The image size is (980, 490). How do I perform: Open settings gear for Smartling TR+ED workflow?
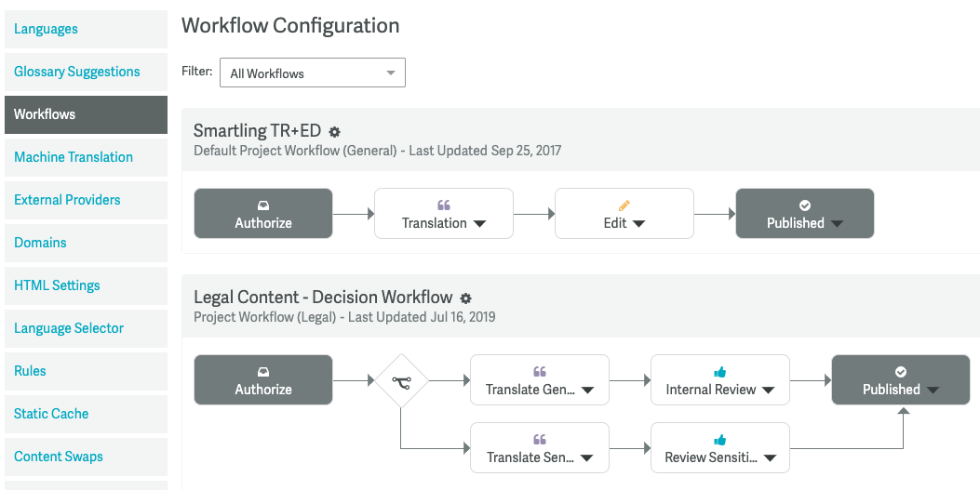pos(335,133)
